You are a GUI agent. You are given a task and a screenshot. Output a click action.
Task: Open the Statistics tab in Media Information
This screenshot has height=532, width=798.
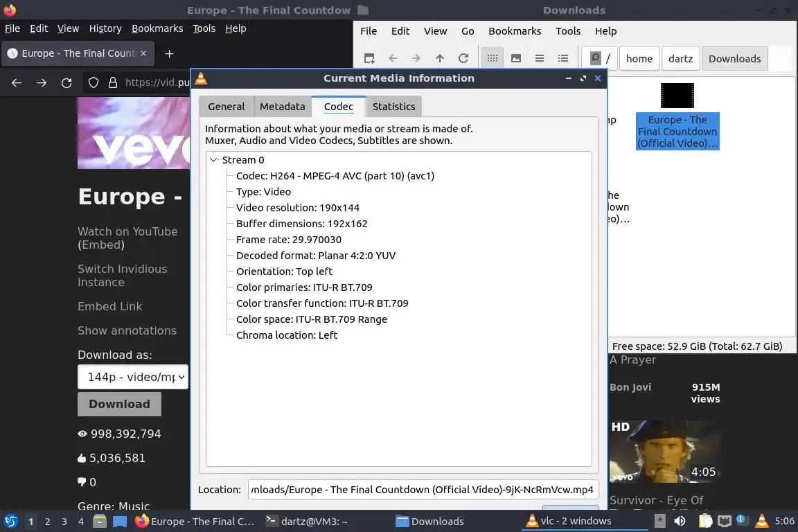point(393,107)
